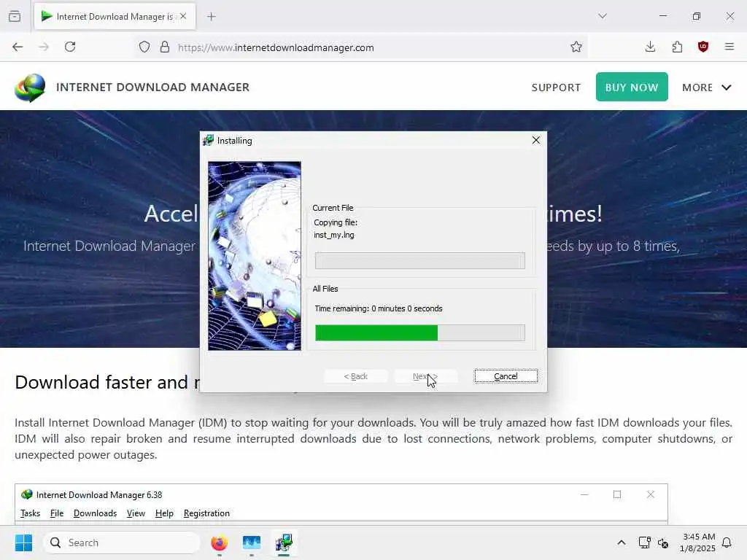This screenshot has width=747, height=560.
Task: Click the Help menu in IDM screenshot
Action: 164,513
